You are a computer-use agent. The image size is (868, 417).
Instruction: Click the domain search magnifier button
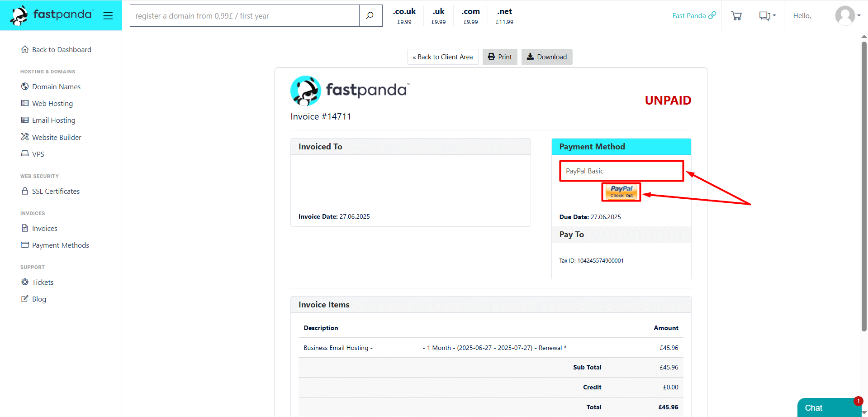pos(370,16)
